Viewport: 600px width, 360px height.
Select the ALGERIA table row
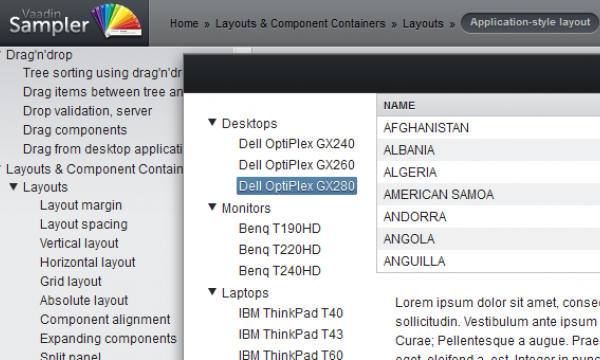pyautogui.click(x=488, y=172)
